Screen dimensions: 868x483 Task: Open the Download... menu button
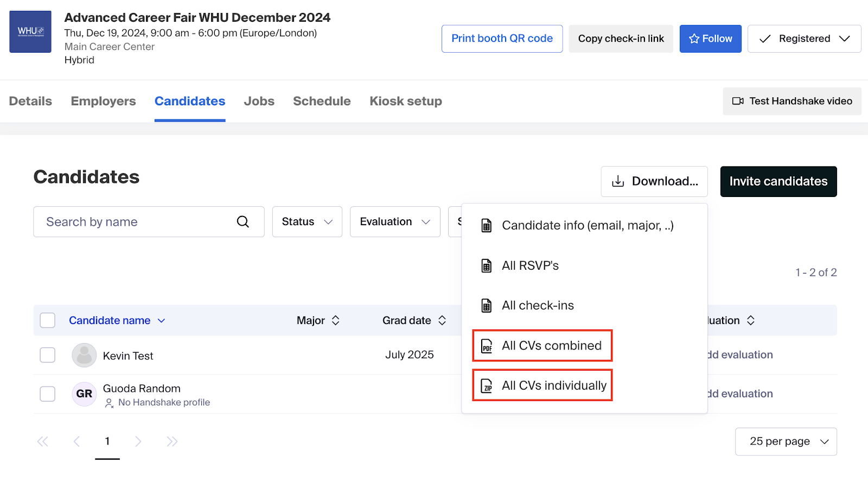[654, 181]
